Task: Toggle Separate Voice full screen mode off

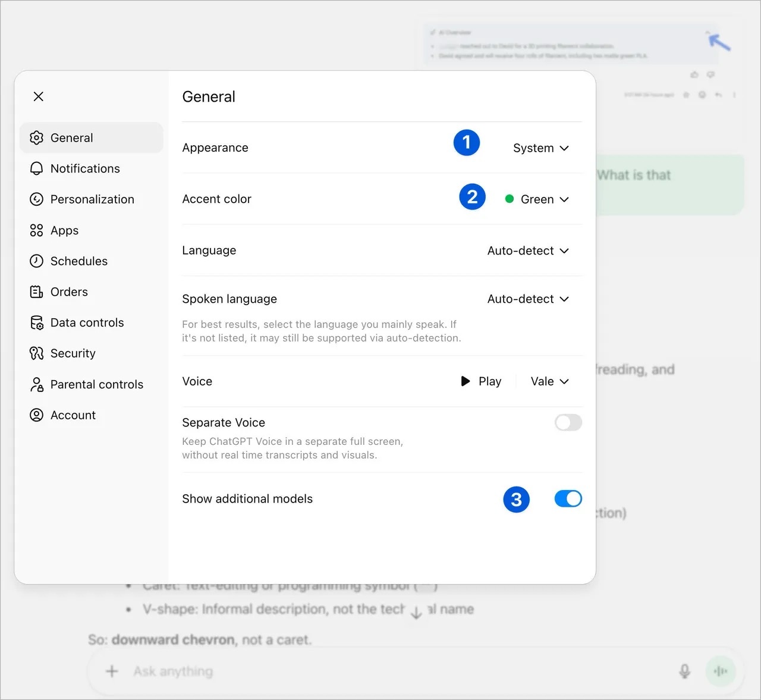Action: [568, 422]
